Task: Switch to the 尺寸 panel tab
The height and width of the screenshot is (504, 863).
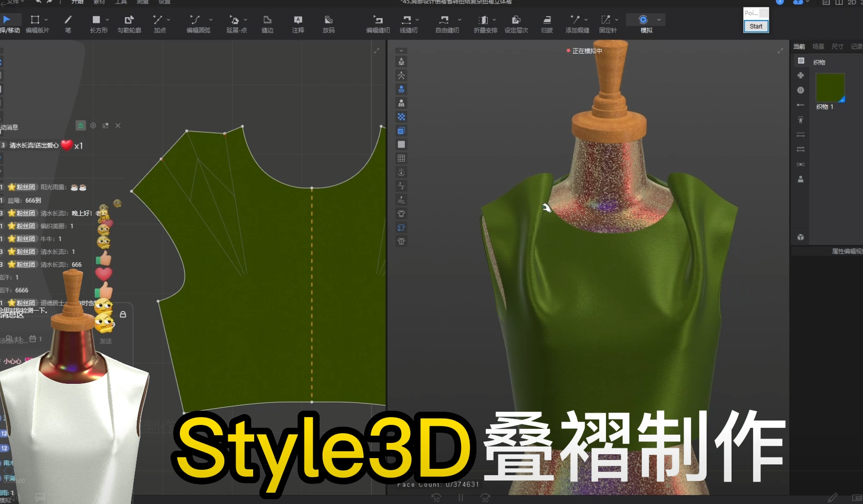Action: coord(837,47)
